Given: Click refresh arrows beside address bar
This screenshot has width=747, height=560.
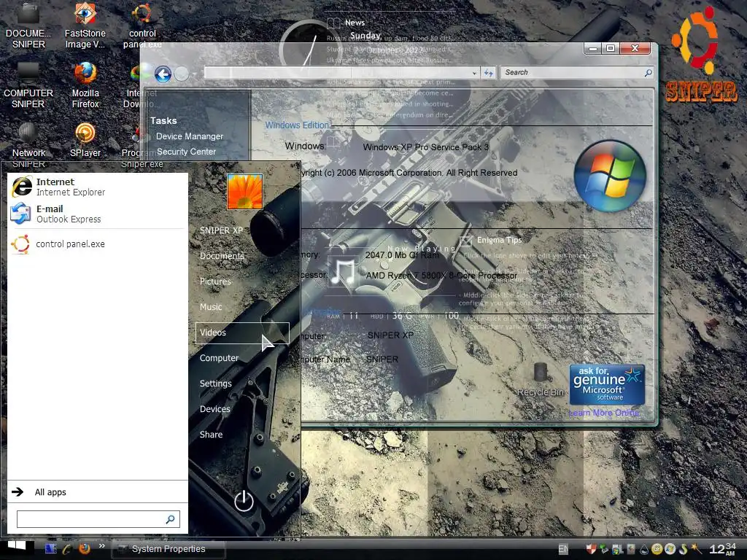Looking at the screenshot, I should coord(488,73).
